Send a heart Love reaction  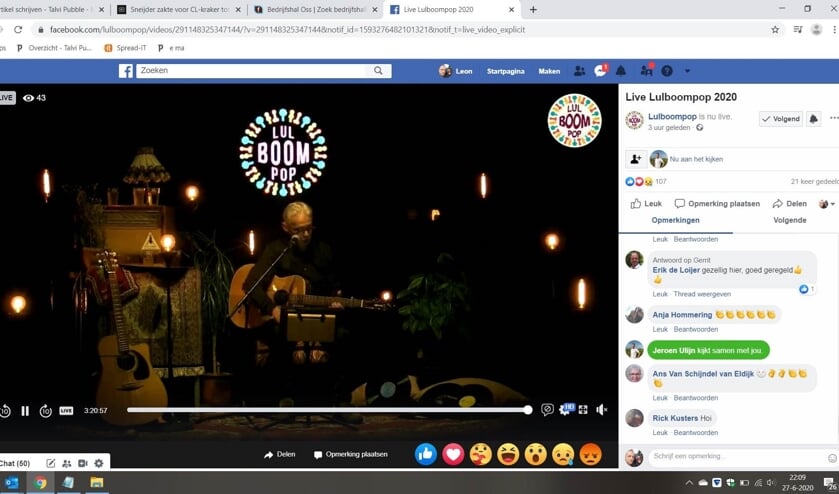coord(453,454)
